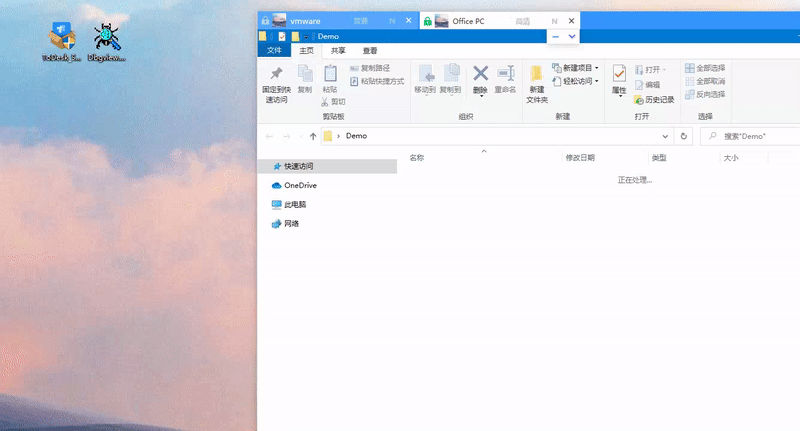The height and width of the screenshot is (431, 800).
Task: Click the lock icon on vmware tab
Action: pyautogui.click(x=265, y=21)
